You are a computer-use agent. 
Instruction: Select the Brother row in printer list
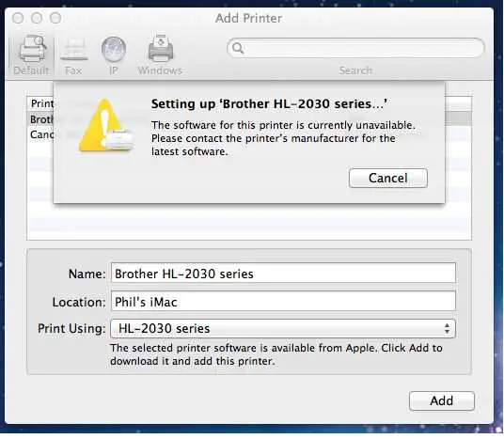click(x=41, y=119)
